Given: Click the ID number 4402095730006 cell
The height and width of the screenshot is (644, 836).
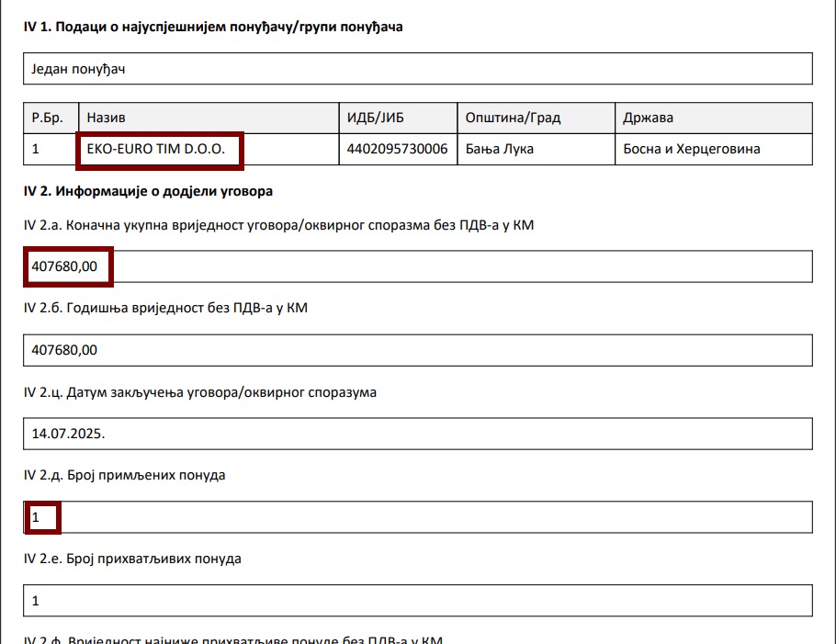Looking at the screenshot, I should (398, 149).
